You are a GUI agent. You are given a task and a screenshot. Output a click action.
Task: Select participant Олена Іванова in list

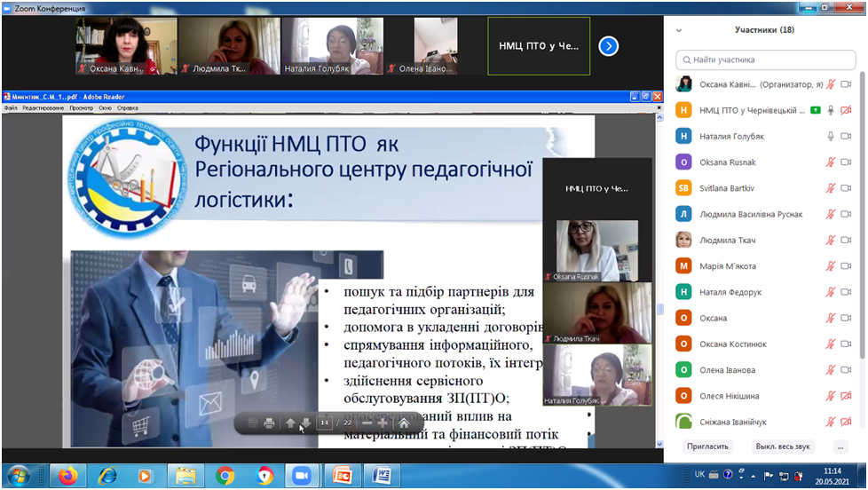coord(766,370)
